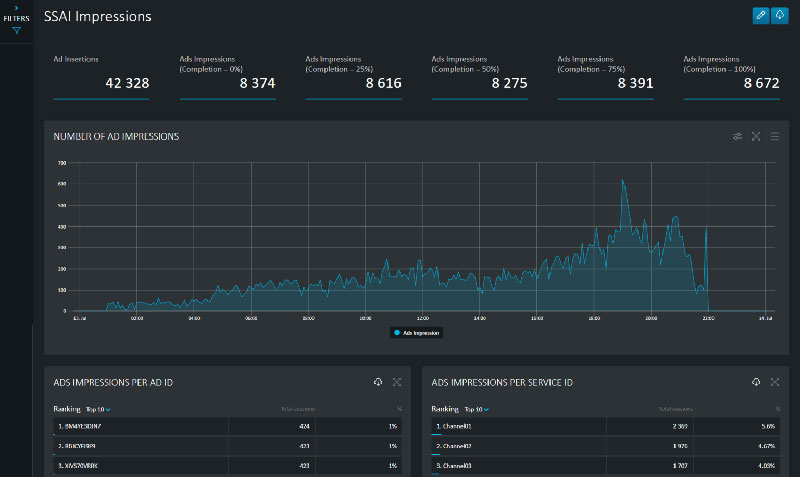Viewport: 800px width, 477px height.
Task: Select the Completion 100% impressions card
Action: [x=731, y=77]
